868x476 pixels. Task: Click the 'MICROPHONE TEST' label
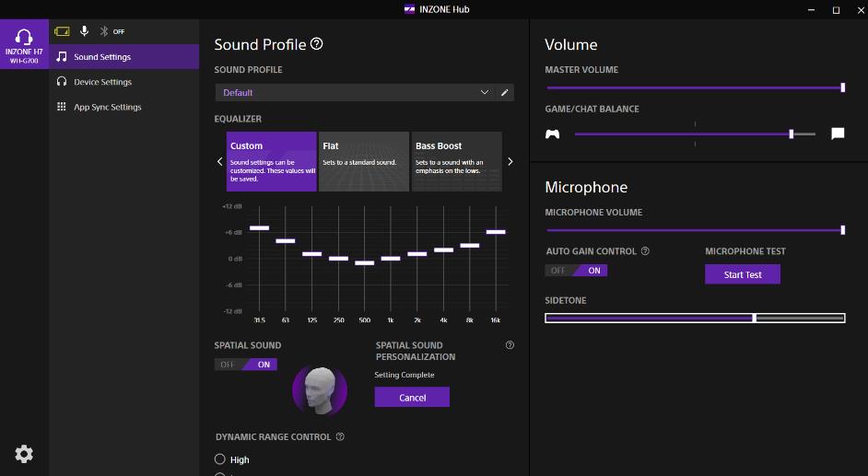pyautogui.click(x=745, y=251)
